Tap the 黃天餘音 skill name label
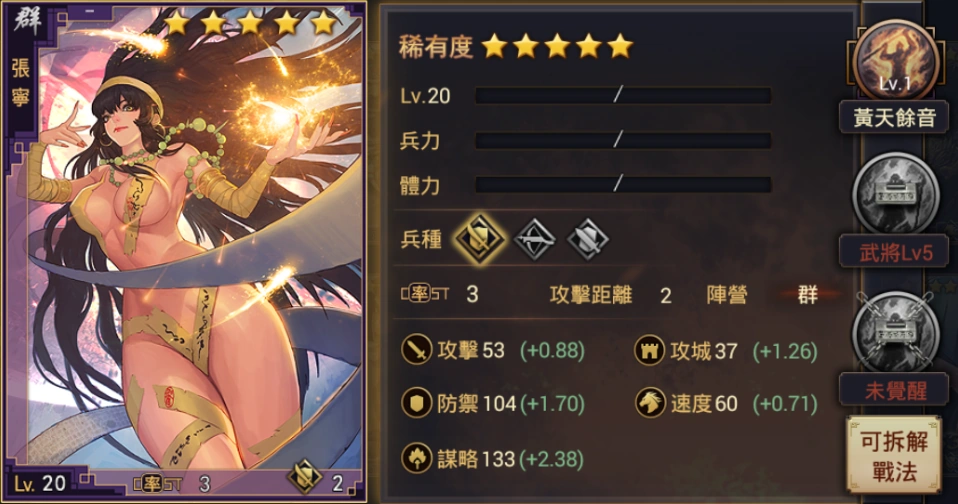The height and width of the screenshot is (504, 958). click(x=894, y=117)
